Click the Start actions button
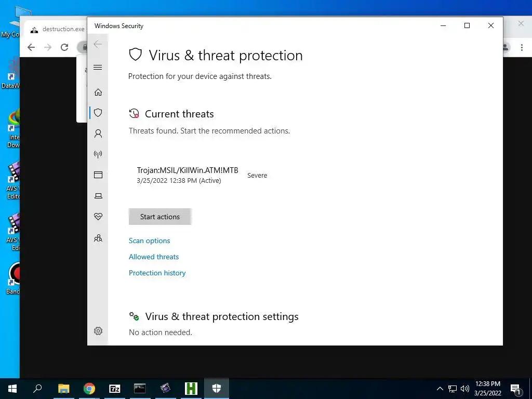 coord(160,217)
